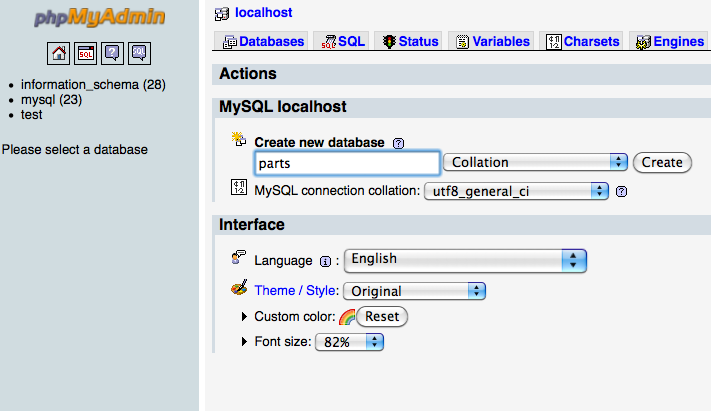Open the SQL query window icon
This screenshot has width=711, height=411.
click(x=85, y=54)
